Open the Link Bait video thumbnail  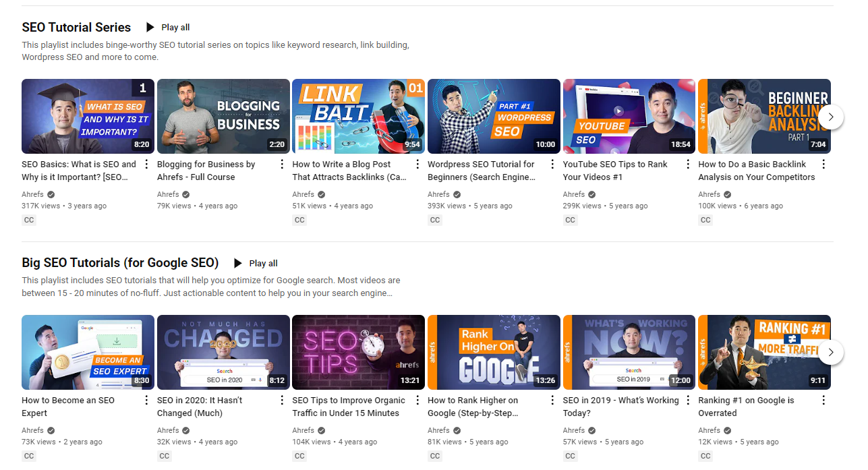(x=358, y=117)
